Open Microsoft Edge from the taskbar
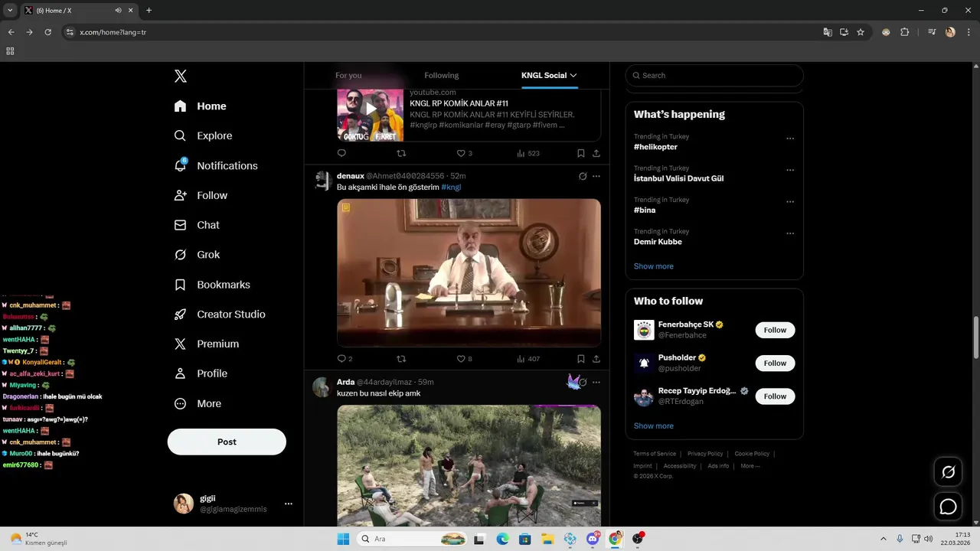 (x=502, y=539)
